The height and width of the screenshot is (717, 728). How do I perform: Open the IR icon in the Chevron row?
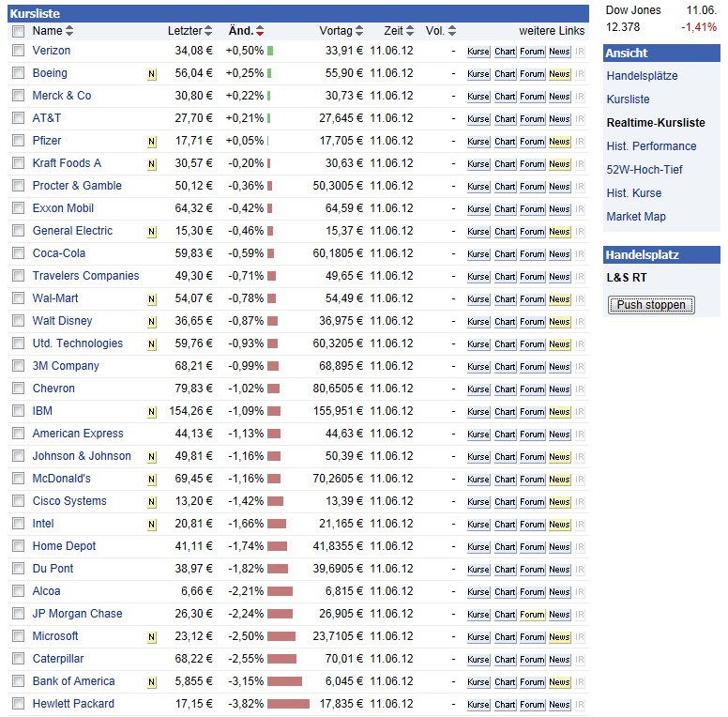point(580,389)
